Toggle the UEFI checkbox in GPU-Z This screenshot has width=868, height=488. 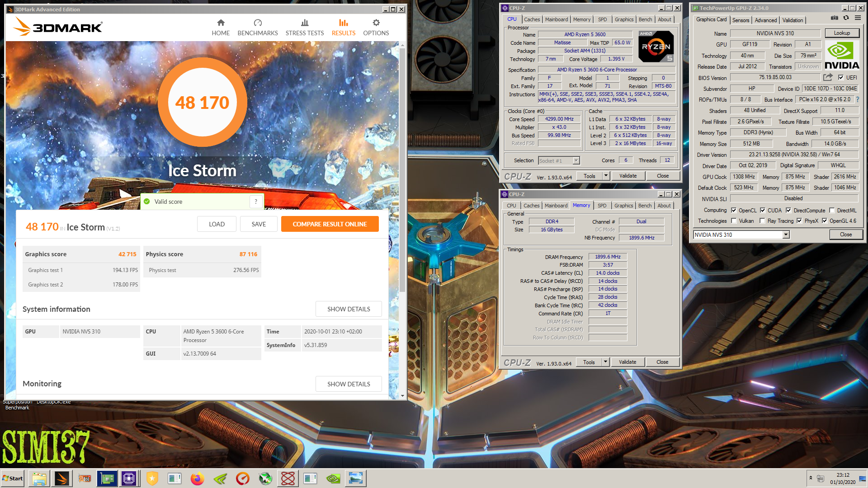pyautogui.click(x=841, y=77)
